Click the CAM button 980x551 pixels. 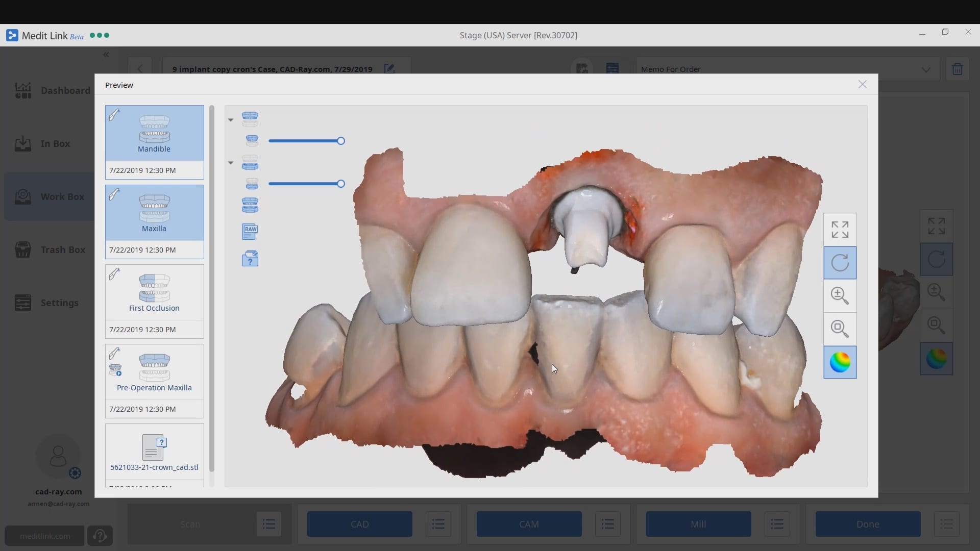[x=529, y=524]
